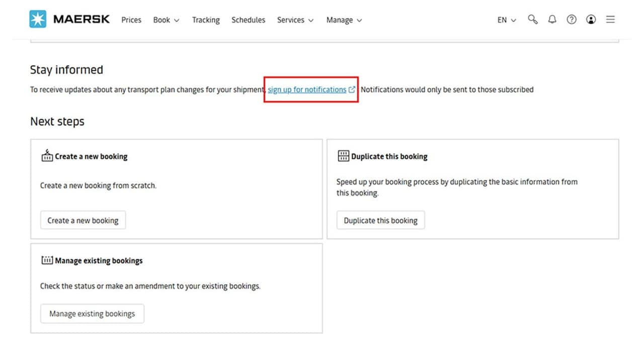Open the user account profile icon

click(591, 20)
